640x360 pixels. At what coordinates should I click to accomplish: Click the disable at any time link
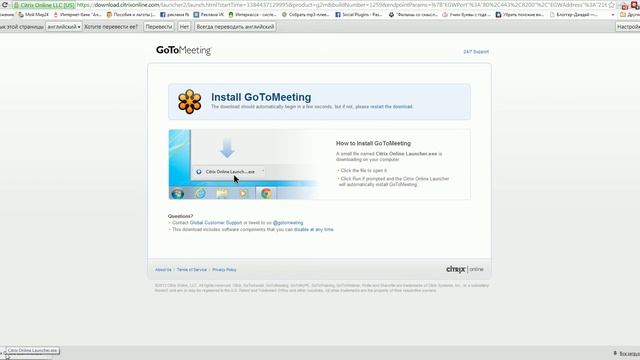pyautogui.click(x=313, y=230)
